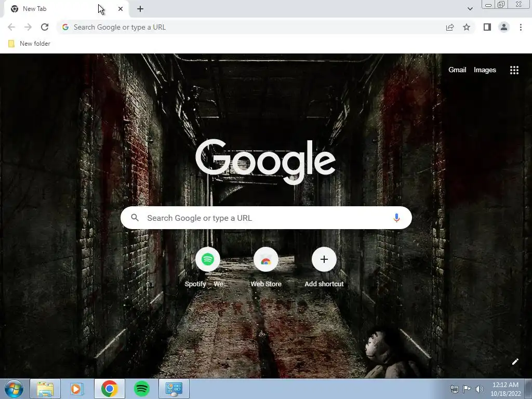532x399 pixels.
Task: Open the Spotify shortcut tile
Action: [x=207, y=268]
